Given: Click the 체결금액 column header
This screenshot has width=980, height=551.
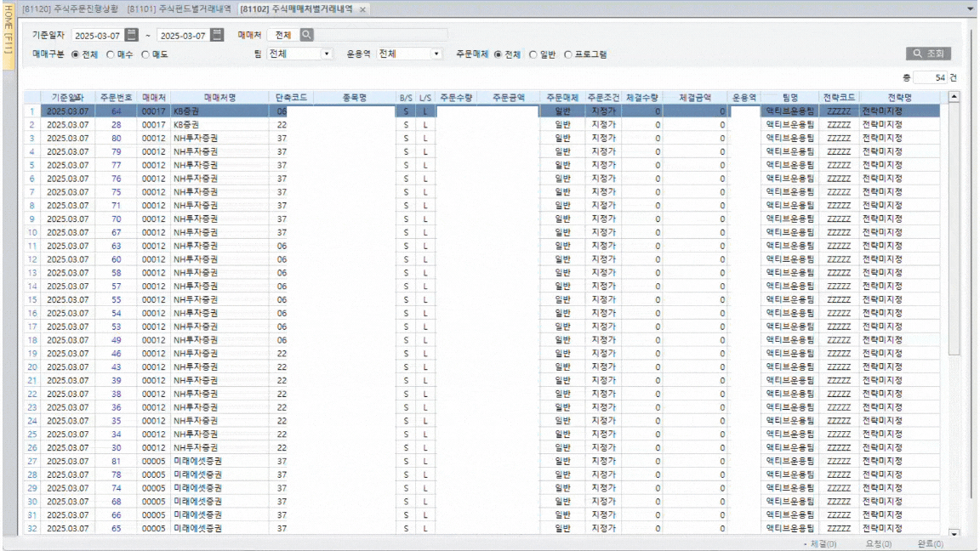Looking at the screenshot, I should [695, 98].
